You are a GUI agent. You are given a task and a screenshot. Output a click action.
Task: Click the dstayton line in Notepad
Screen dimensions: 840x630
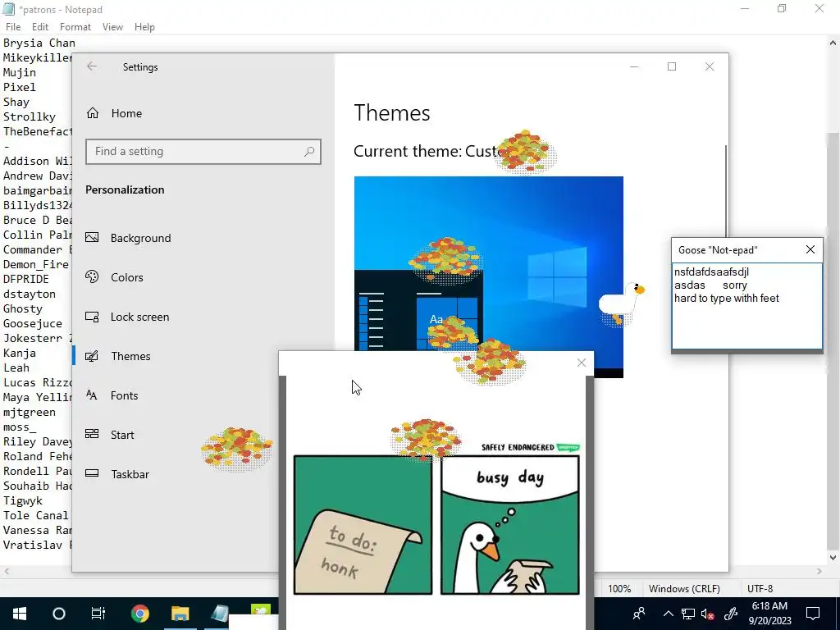point(30,294)
